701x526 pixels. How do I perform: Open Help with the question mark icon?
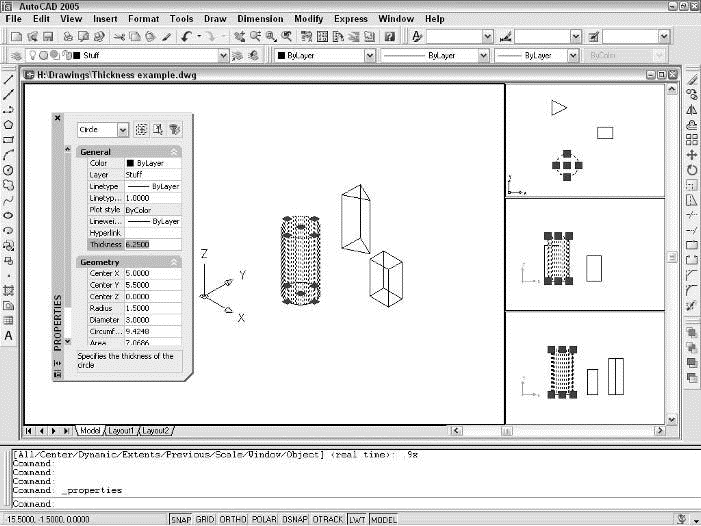pyautogui.click(x=390, y=37)
